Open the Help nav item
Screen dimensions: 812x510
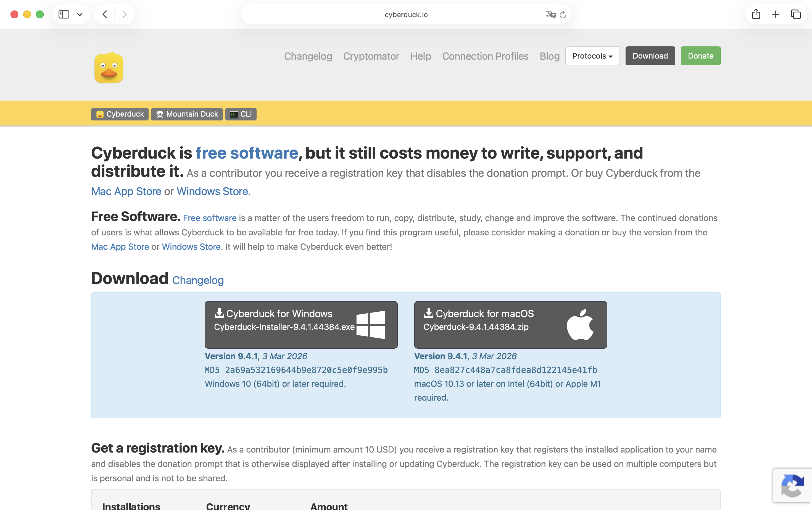(x=420, y=56)
